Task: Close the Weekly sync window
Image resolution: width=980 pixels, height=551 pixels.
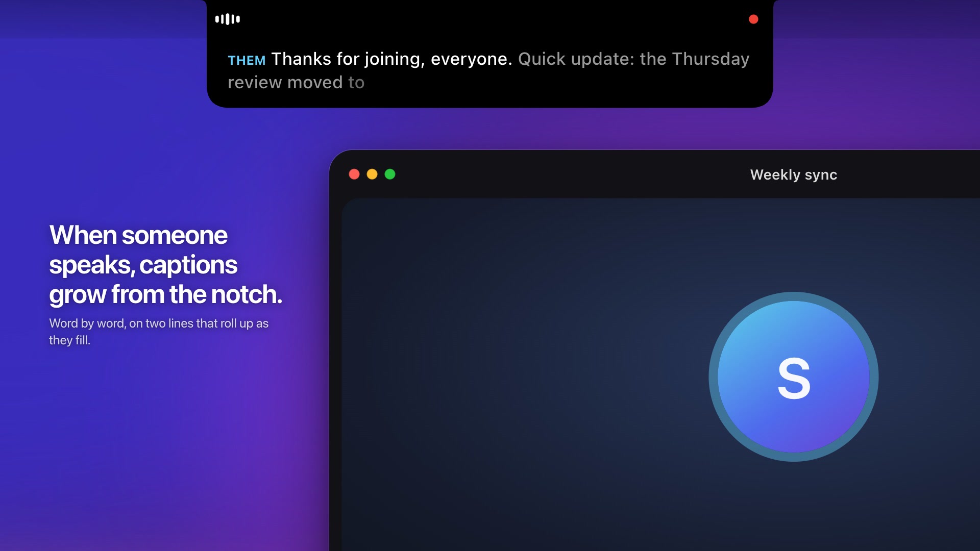Action: (354, 174)
